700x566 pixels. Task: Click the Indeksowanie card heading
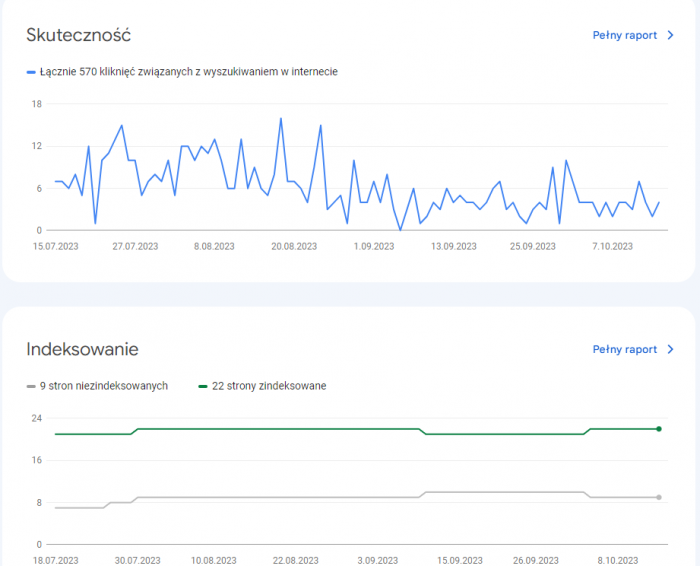82,350
